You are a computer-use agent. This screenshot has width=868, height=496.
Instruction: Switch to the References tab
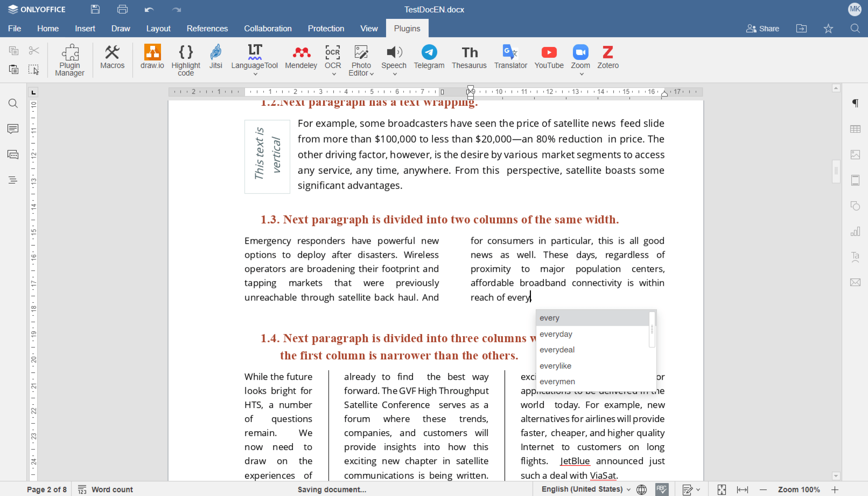pos(207,28)
